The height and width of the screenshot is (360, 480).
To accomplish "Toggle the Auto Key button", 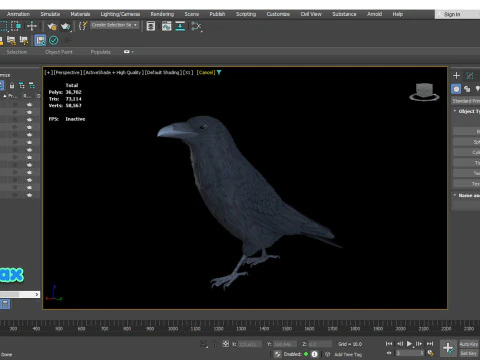I will (x=469, y=344).
